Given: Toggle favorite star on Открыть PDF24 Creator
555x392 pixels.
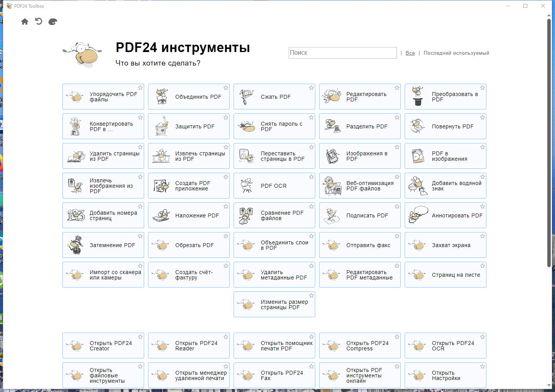Looking at the screenshot, I should coord(140,337).
